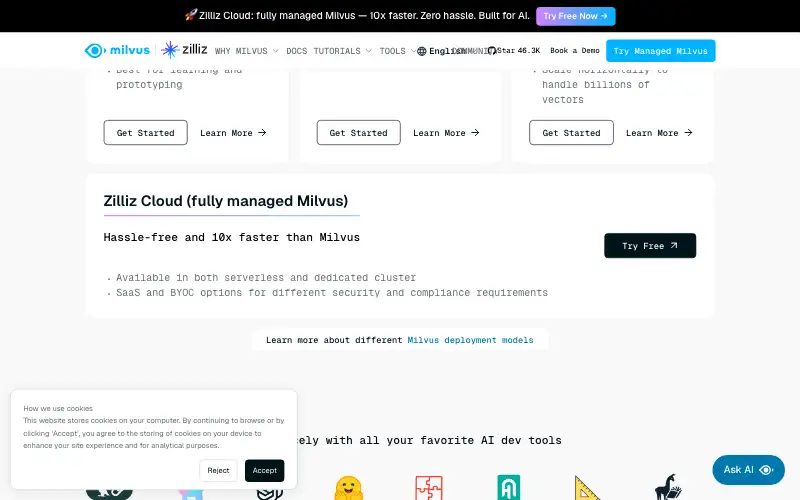Click the Zilliz logo in the navbar
The width and height of the screenshot is (800, 500).
(x=184, y=49)
